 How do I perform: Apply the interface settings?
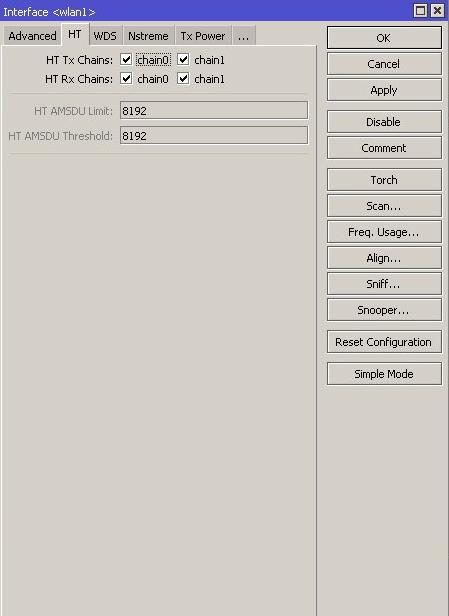click(x=384, y=90)
